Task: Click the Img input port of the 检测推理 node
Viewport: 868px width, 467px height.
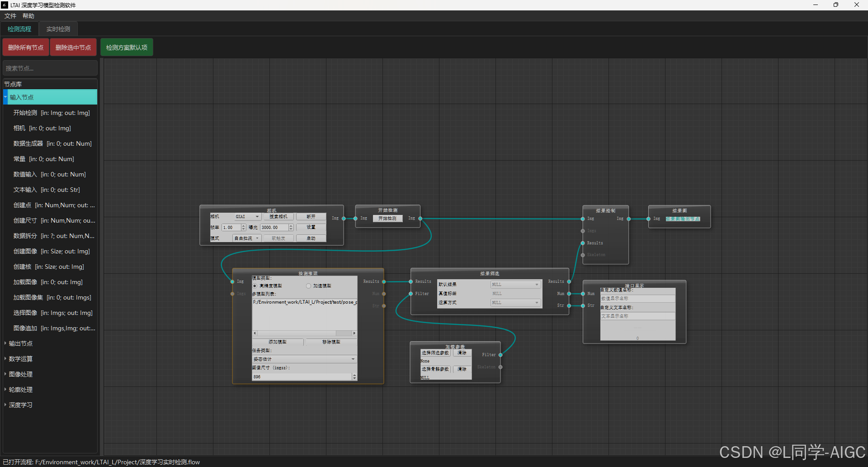Action: [232, 281]
